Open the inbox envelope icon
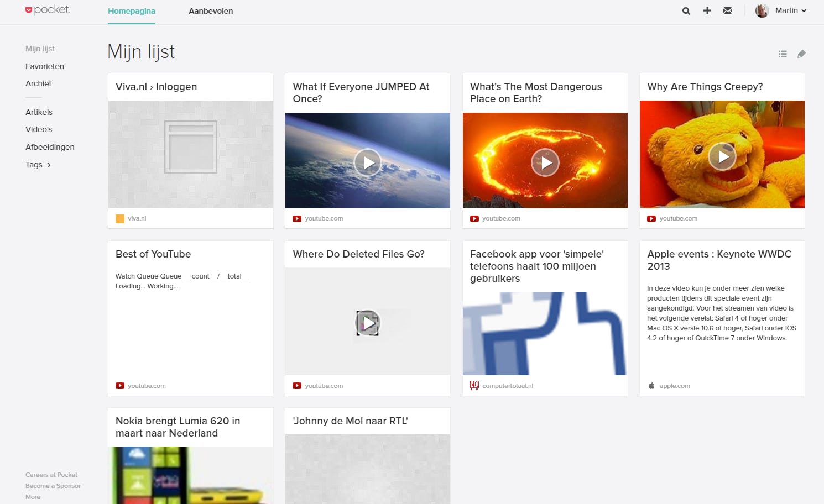824x504 pixels. click(x=728, y=11)
